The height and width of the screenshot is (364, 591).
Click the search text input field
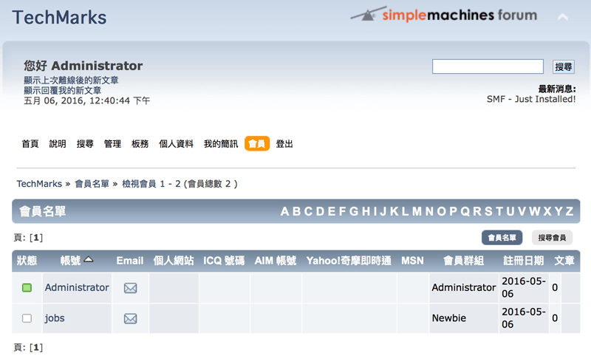pyautogui.click(x=488, y=66)
